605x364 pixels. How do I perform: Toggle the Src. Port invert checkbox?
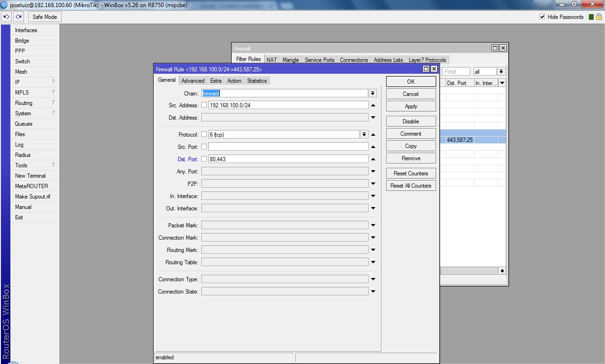pyautogui.click(x=204, y=147)
